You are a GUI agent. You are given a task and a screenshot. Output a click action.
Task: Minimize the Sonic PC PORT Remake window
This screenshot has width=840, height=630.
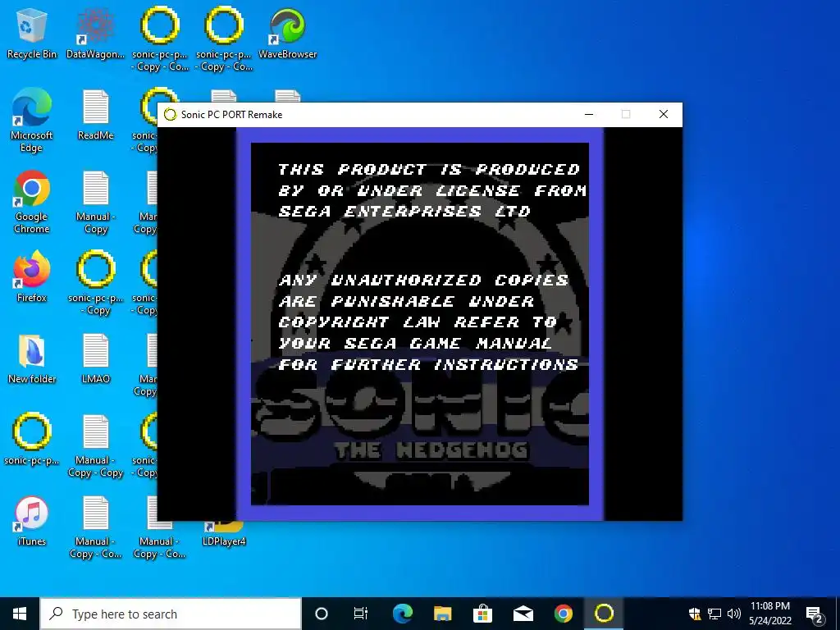point(589,115)
